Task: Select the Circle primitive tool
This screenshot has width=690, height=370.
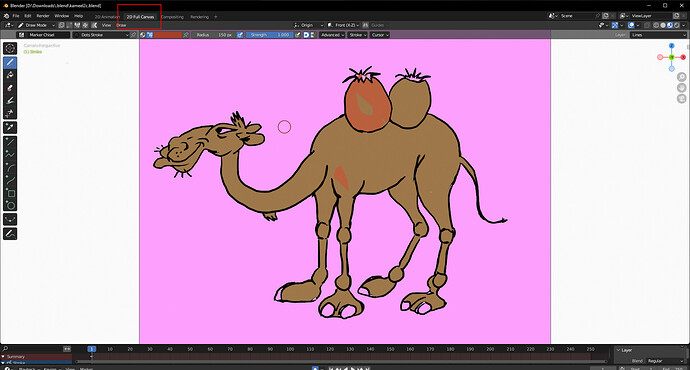Action: [10, 205]
